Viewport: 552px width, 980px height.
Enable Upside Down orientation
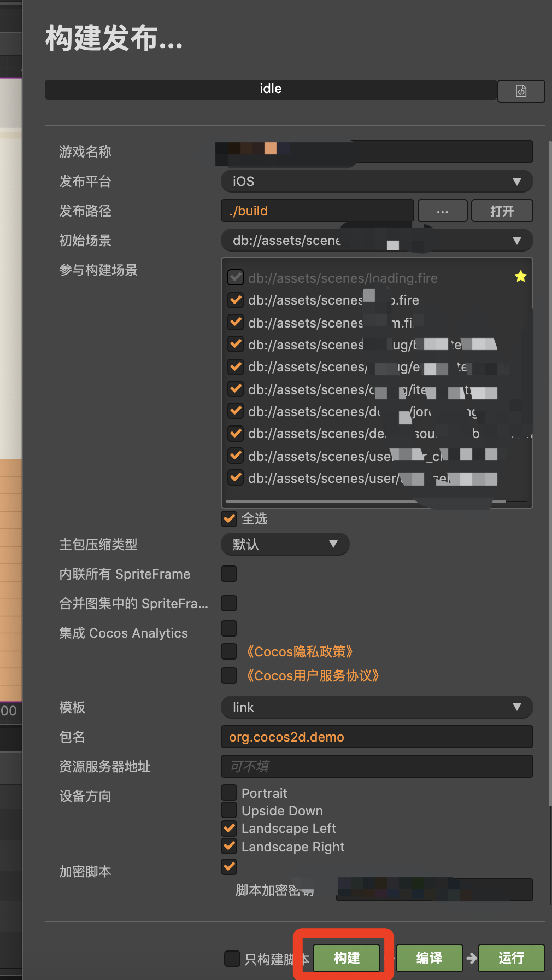(x=229, y=809)
